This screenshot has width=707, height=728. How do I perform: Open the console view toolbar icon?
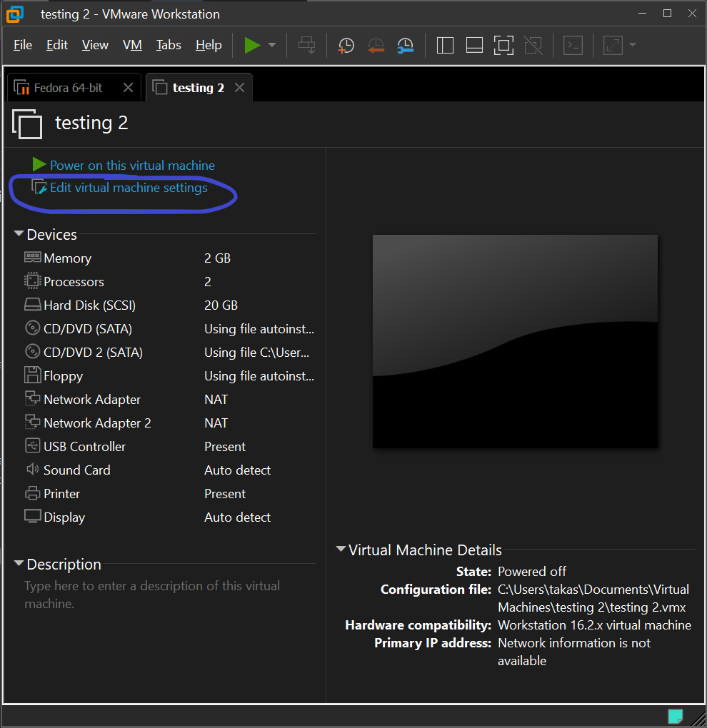pos(573,46)
